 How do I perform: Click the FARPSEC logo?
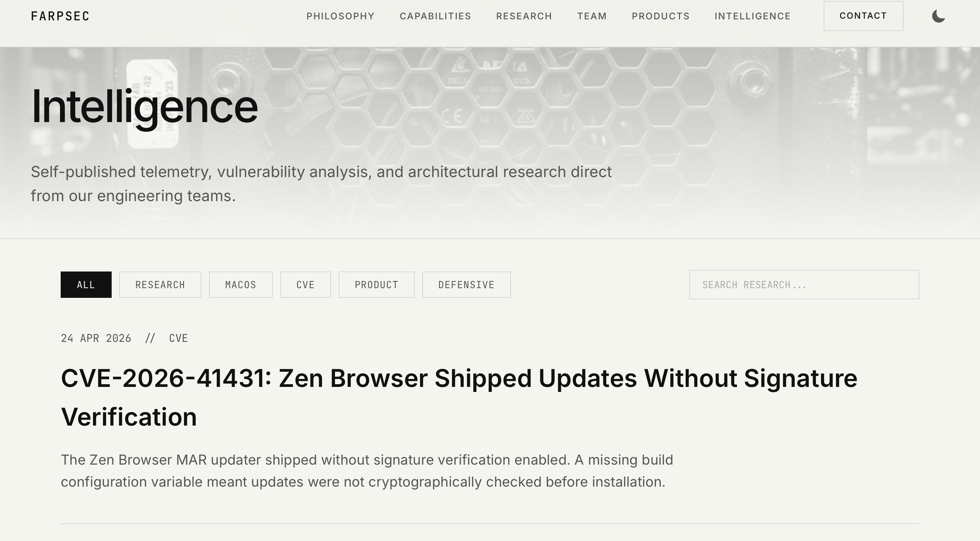coord(60,16)
